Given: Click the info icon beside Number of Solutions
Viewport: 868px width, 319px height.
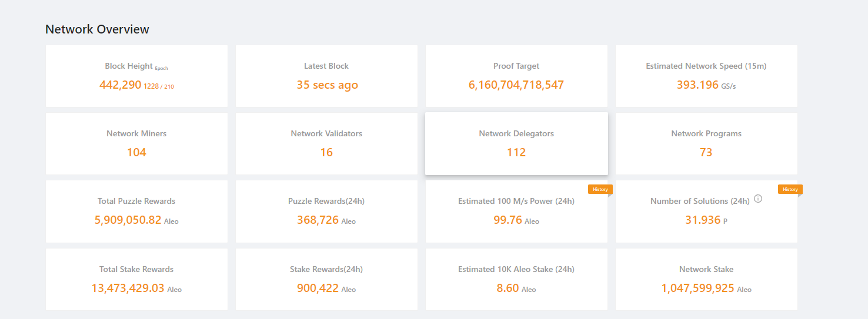Looking at the screenshot, I should point(758,199).
